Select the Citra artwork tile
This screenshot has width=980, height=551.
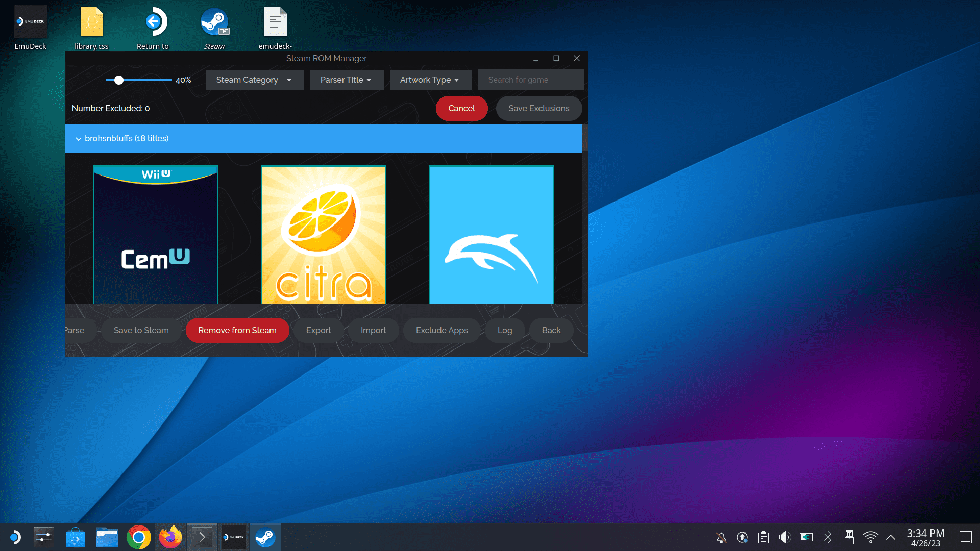click(x=324, y=235)
